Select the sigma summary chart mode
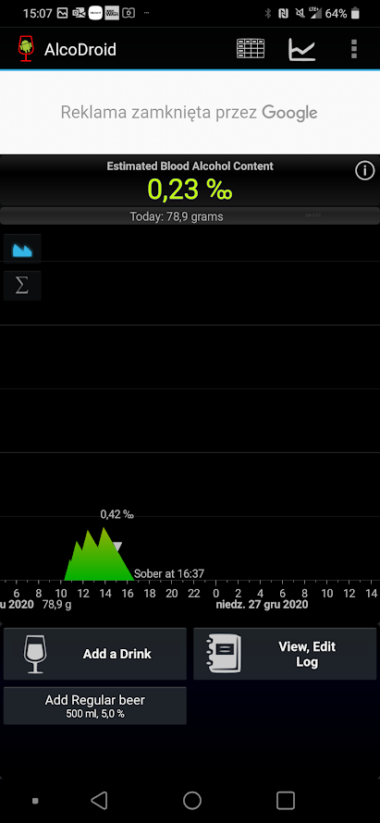The height and width of the screenshot is (823, 380). [22, 286]
